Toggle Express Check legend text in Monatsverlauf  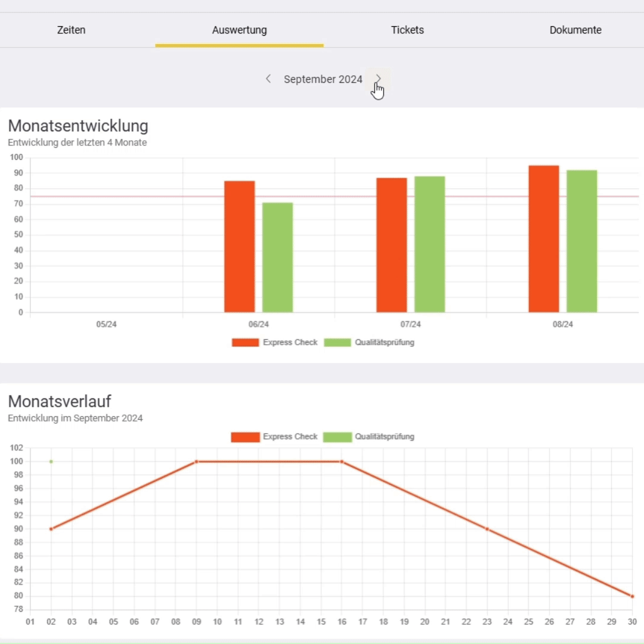290,436
